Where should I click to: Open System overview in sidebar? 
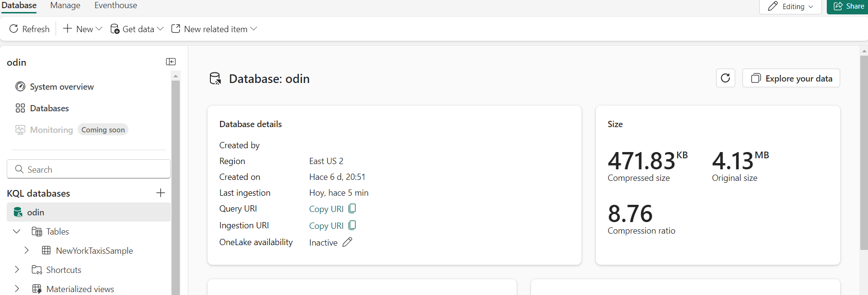(61, 87)
